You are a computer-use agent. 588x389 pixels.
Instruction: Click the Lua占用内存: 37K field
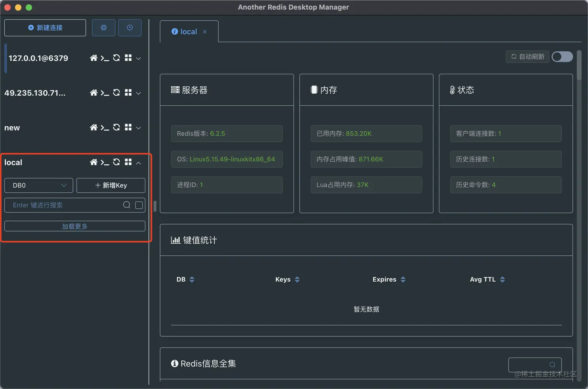(366, 185)
